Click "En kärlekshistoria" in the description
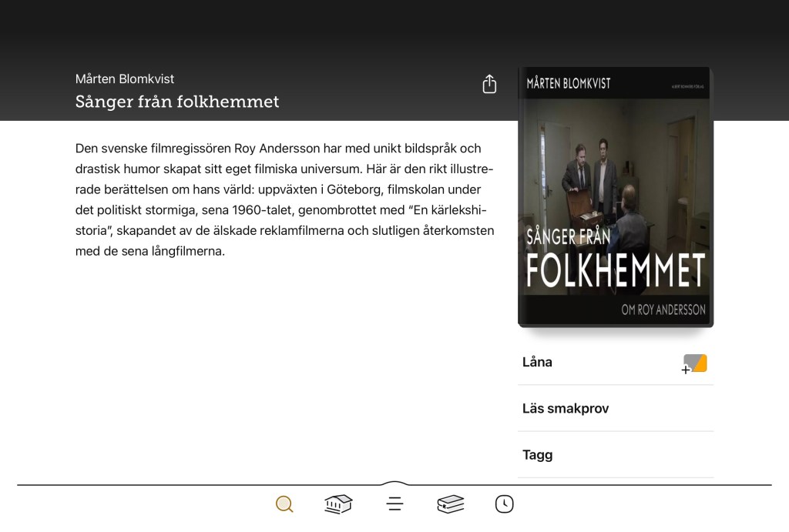This screenshot has height=532, width=789. point(447,210)
